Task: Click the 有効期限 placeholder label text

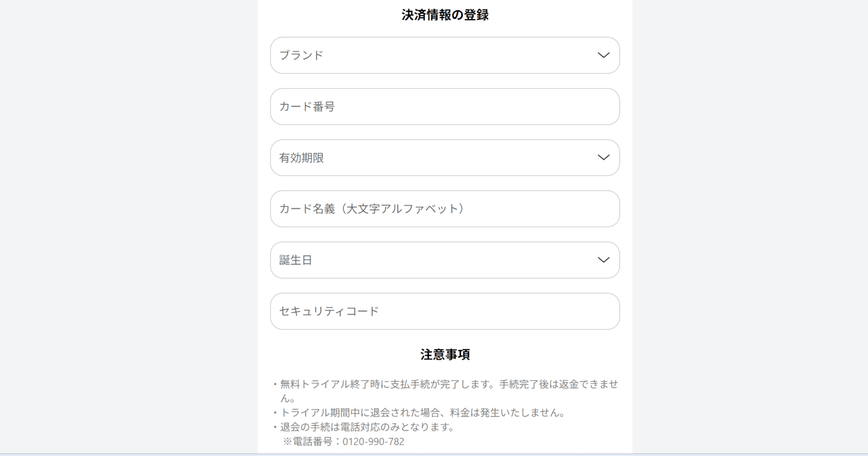Action: 301,158
